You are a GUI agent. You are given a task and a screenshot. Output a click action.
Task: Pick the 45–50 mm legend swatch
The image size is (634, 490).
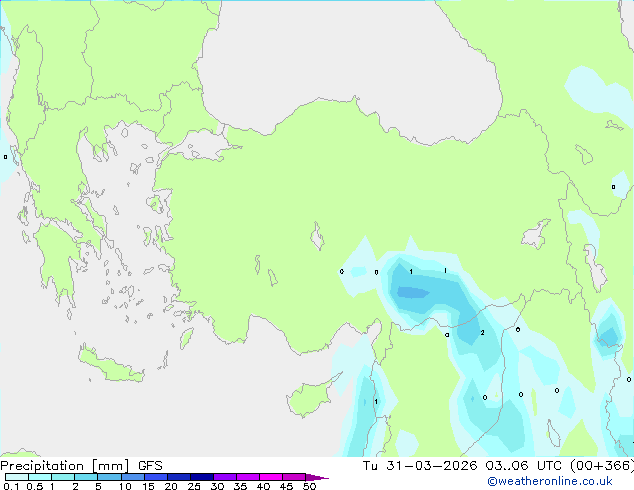coord(294,477)
